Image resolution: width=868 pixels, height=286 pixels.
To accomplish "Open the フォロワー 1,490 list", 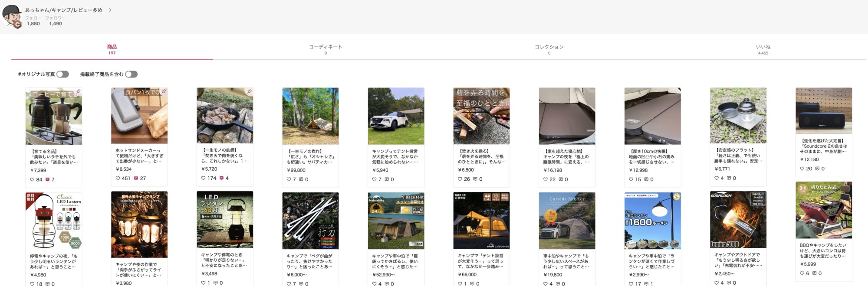I will click(56, 21).
